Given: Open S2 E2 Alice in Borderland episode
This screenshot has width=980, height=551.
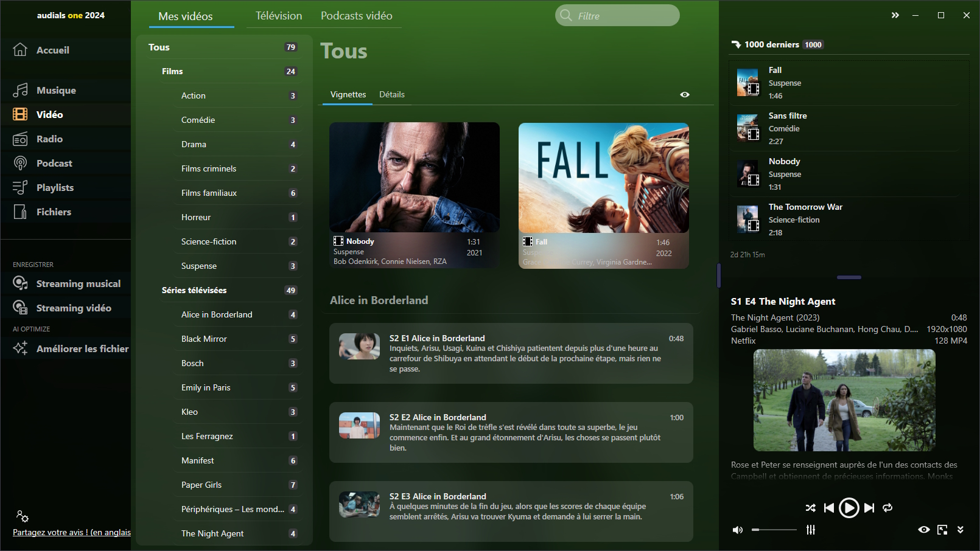Looking at the screenshot, I should point(511,432).
